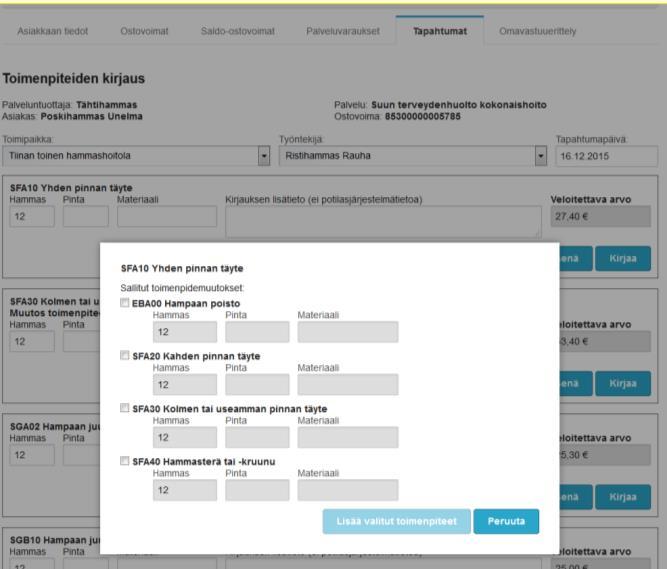667x569 pixels.
Task: Click the SFA10 Yhden pinnan täyte dialog title
Action: [182, 269]
